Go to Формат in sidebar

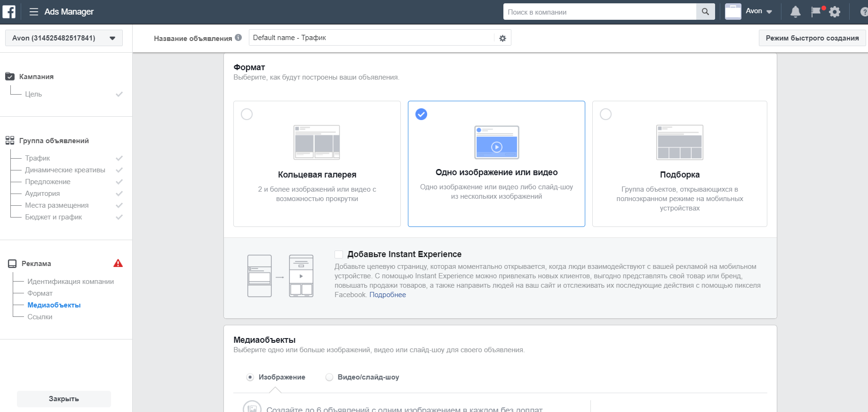[40, 293]
